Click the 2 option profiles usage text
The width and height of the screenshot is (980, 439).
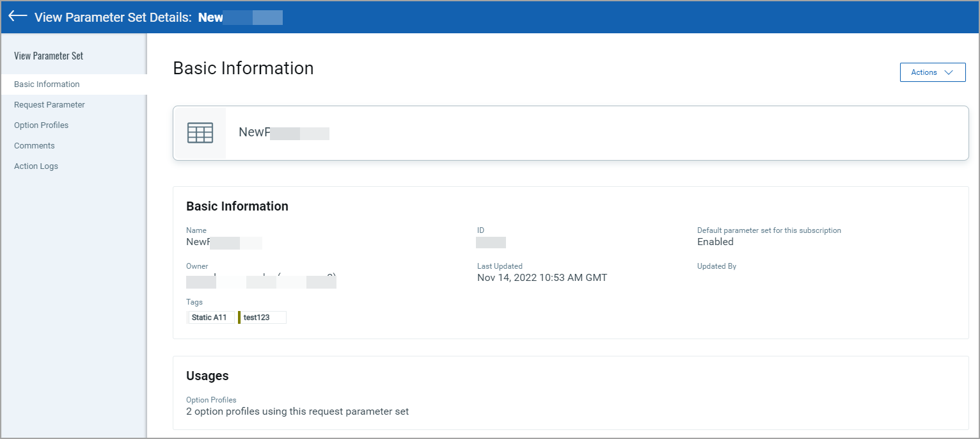[x=297, y=411]
